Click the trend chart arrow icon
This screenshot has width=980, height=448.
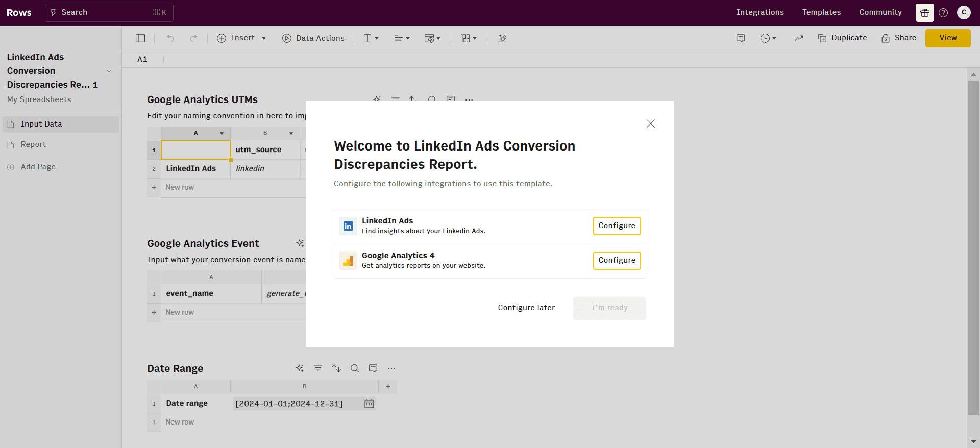[799, 38]
